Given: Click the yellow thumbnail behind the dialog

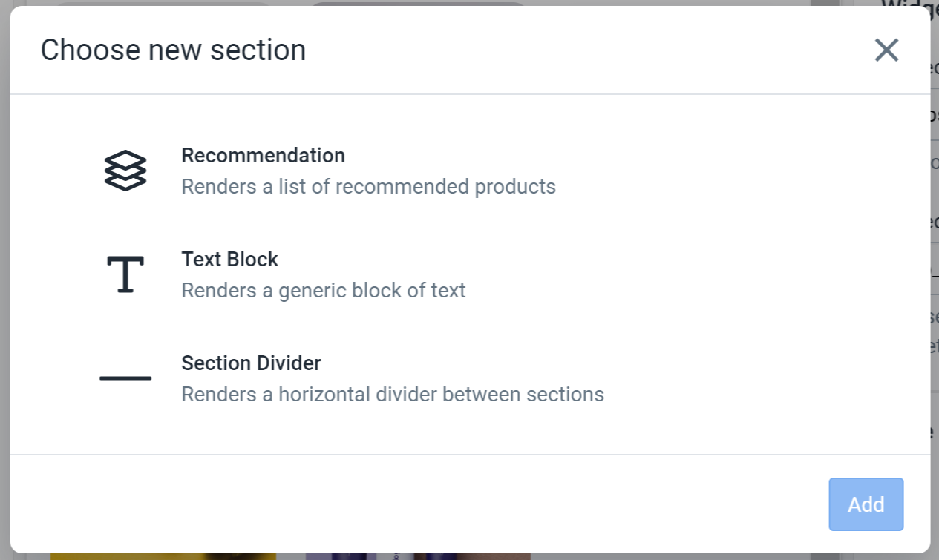Looking at the screenshot, I should click(163, 556).
